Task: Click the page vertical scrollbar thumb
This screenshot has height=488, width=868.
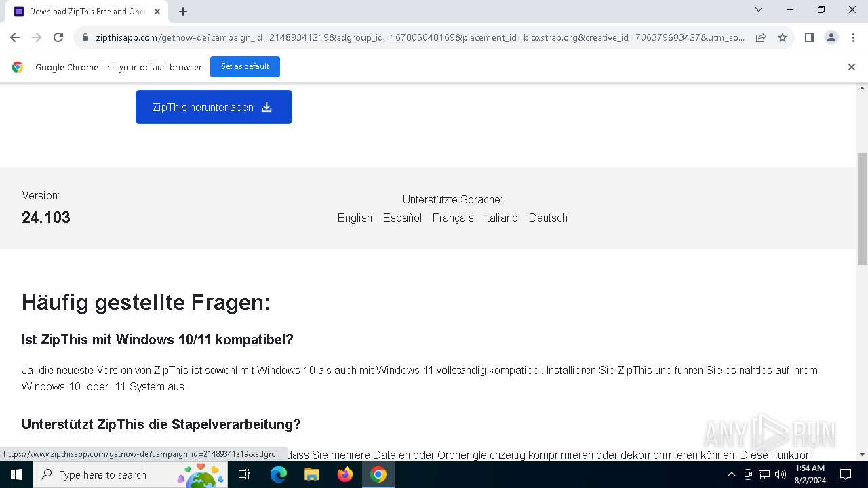Action: tap(863, 209)
